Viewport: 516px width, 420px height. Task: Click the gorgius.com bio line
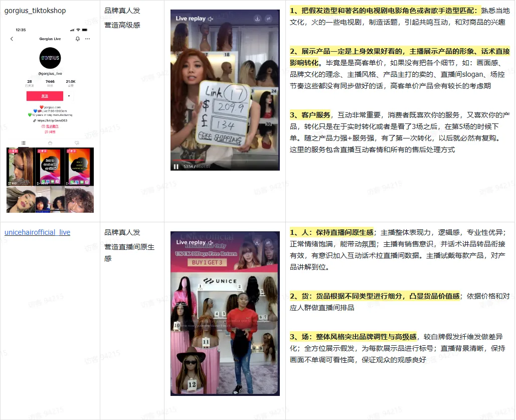50,107
